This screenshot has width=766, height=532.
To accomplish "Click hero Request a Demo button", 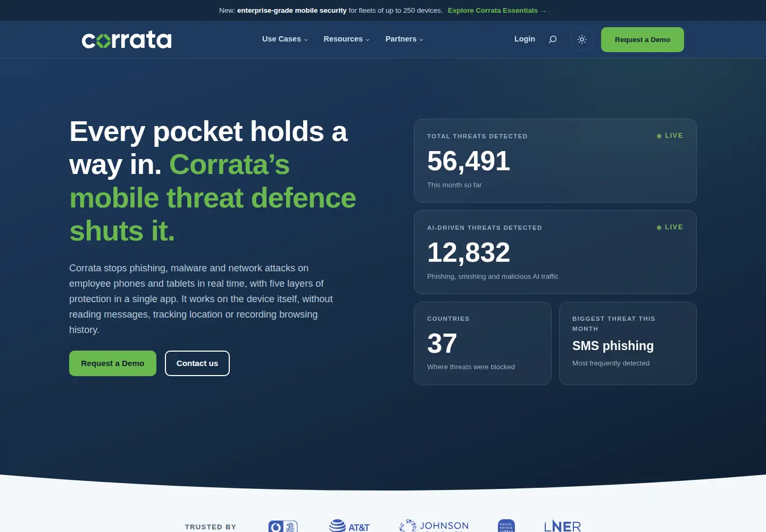I will [x=113, y=363].
